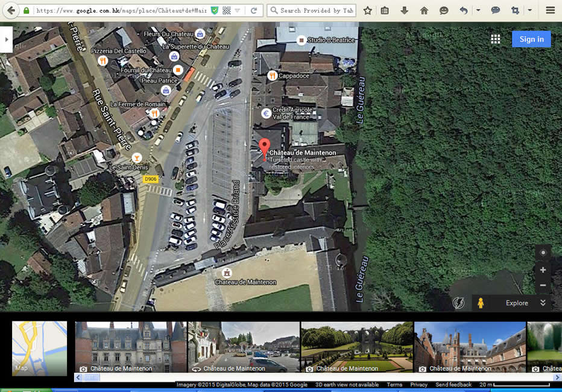This screenshot has width=562, height=392.
Task: Reload the page with the refresh icon
Action: (254, 11)
